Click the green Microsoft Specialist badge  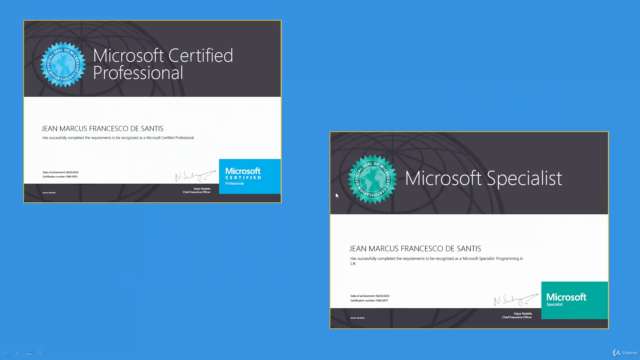pos(575,300)
